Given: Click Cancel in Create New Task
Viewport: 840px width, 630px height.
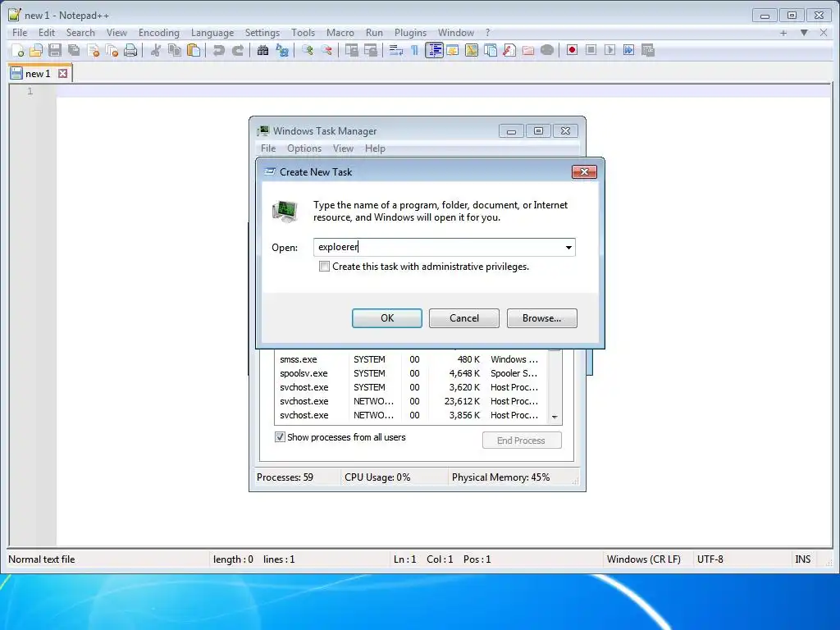Looking at the screenshot, I should click(x=464, y=318).
